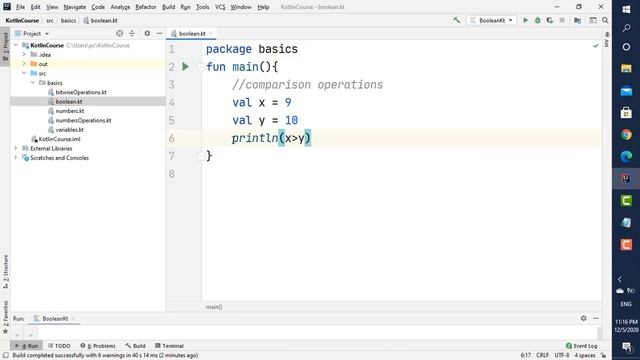Click the fold toggle on fun main line
The height and width of the screenshot is (360, 640).
201,67
